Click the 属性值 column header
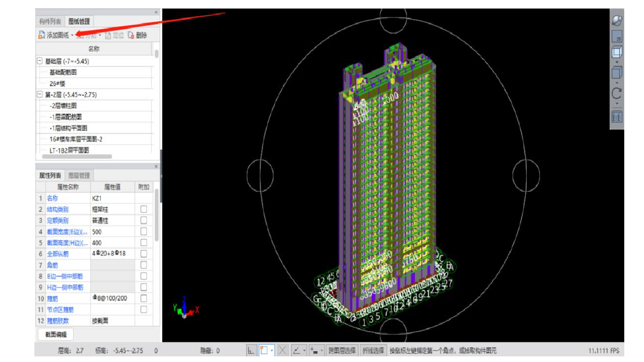Image resolution: width=644 pixels, height=362 pixels. 113,187
